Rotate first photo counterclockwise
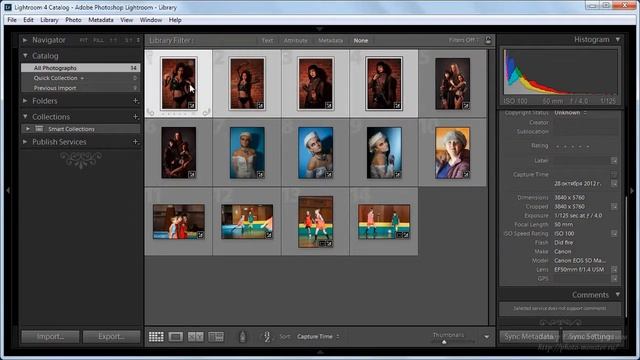This screenshot has height=360, width=640. tap(150, 112)
